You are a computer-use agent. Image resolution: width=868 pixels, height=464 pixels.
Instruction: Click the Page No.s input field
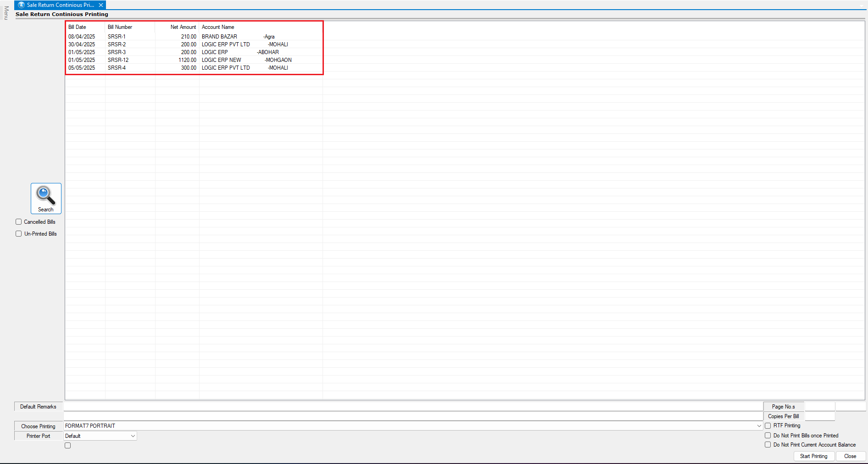point(820,407)
